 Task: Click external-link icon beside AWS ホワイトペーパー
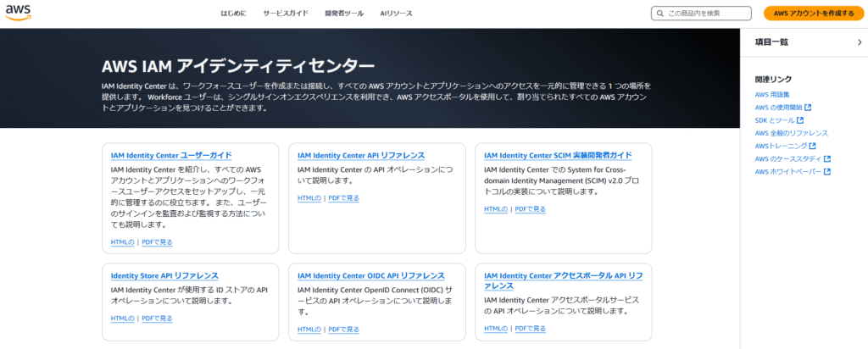pos(827,172)
